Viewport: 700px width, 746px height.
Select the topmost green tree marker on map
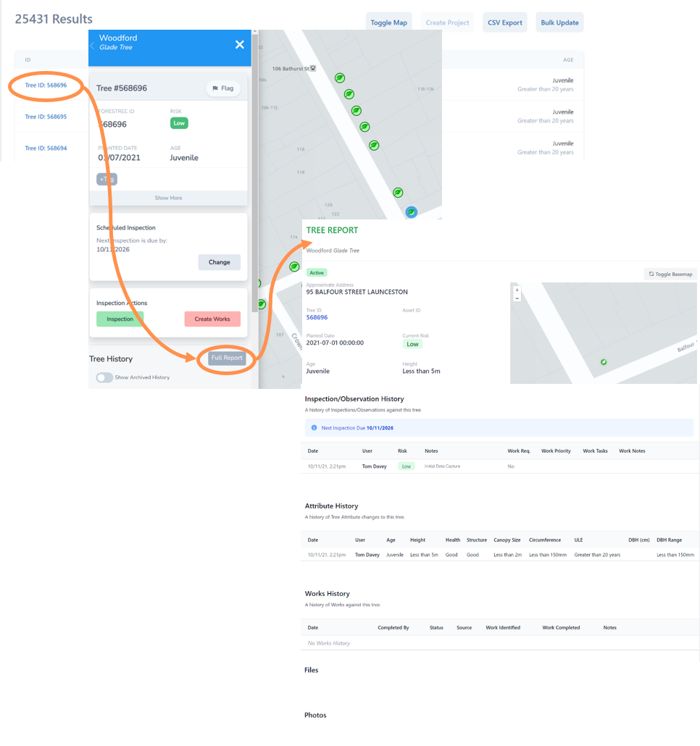click(339, 77)
